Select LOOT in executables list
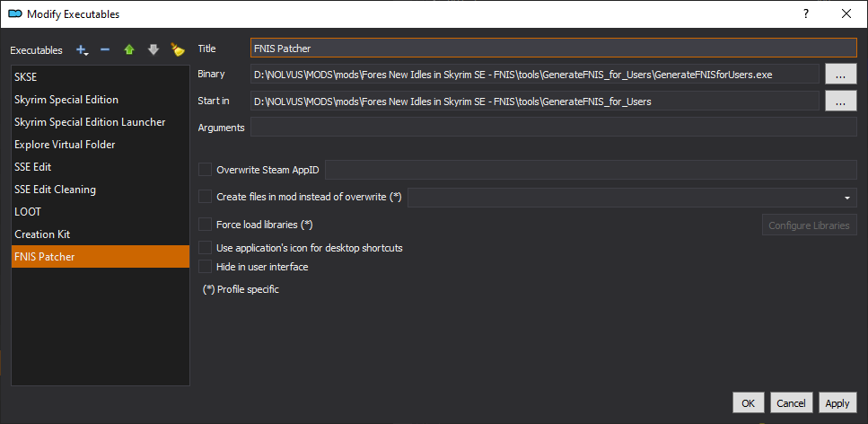 click(x=101, y=212)
